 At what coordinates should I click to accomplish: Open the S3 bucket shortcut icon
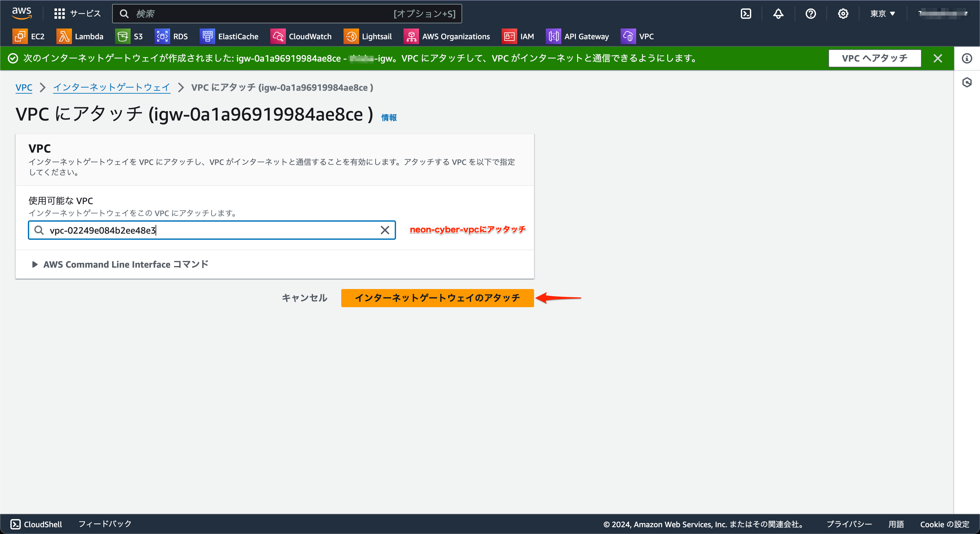tap(122, 37)
